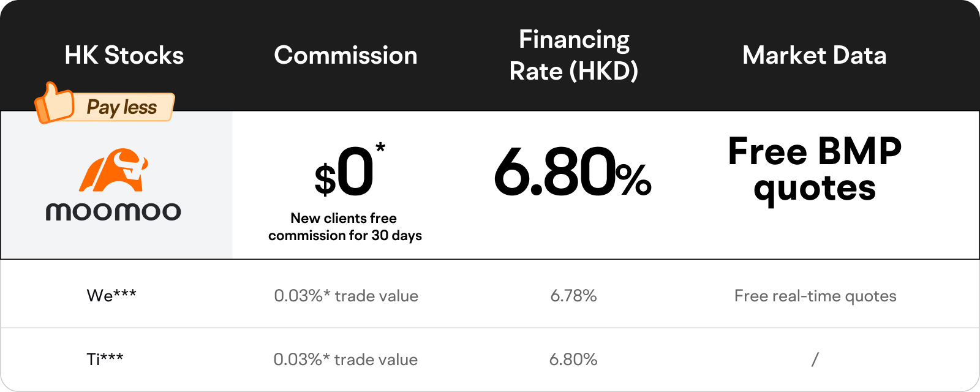Click the Financing Rate (HKD) header
980x392 pixels.
point(574,55)
